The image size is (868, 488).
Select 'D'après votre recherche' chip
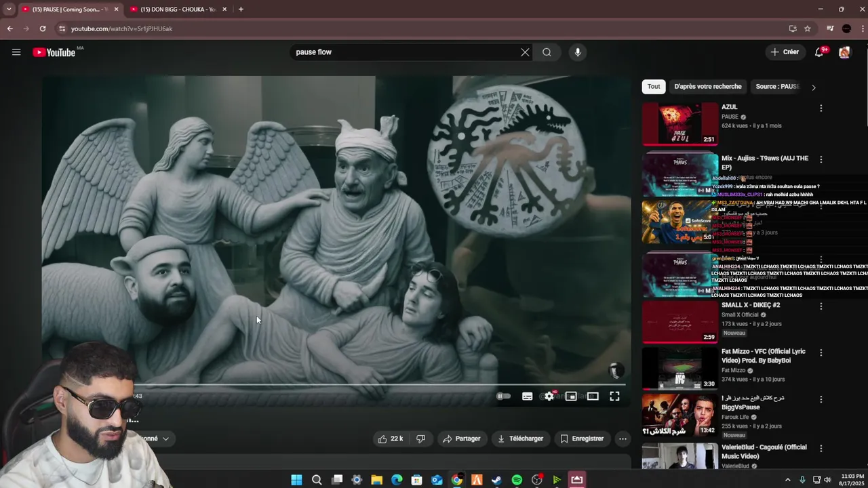[708, 87]
